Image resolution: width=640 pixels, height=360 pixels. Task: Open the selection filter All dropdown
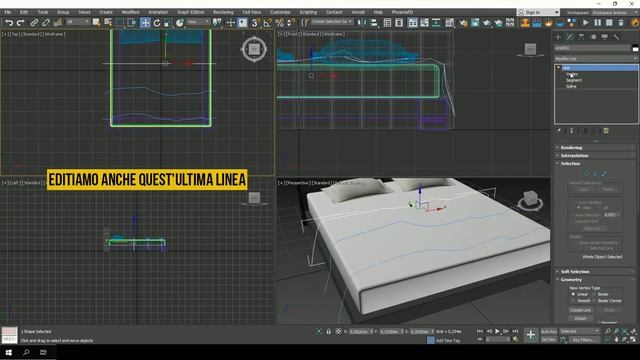tap(78, 22)
